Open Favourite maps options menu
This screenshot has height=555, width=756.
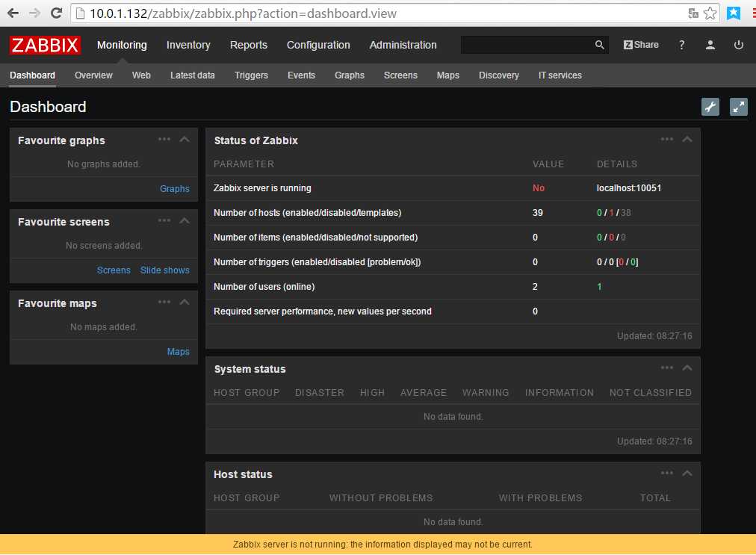coord(164,303)
